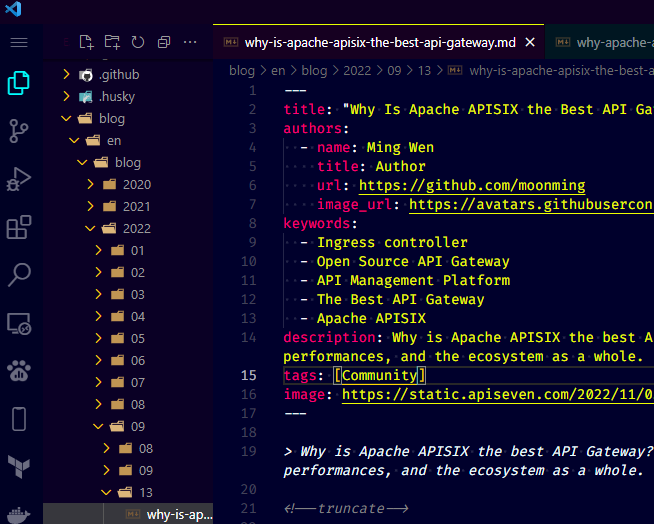Open the https://github.com/moonming link
Image resolution: width=654 pixels, height=524 pixels.
pyautogui.click(x=472, y=185)
